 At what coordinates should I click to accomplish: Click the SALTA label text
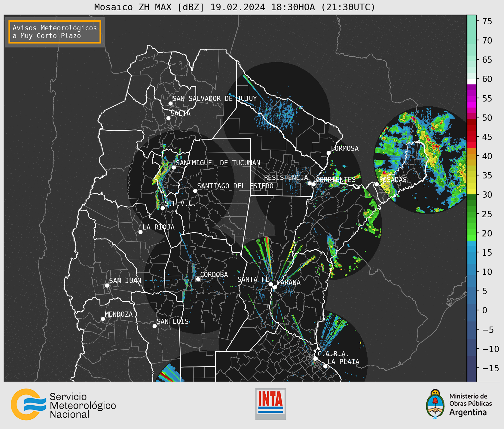(x=181, y=113)
